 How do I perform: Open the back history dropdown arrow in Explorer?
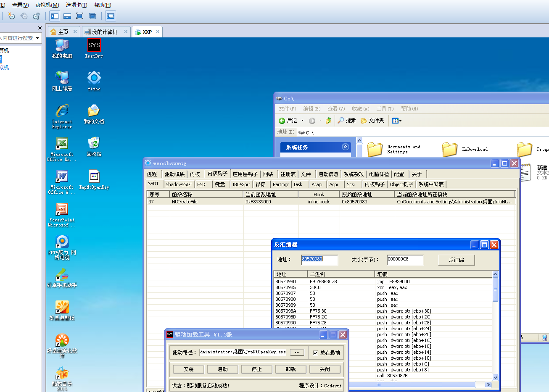point(302,121)
